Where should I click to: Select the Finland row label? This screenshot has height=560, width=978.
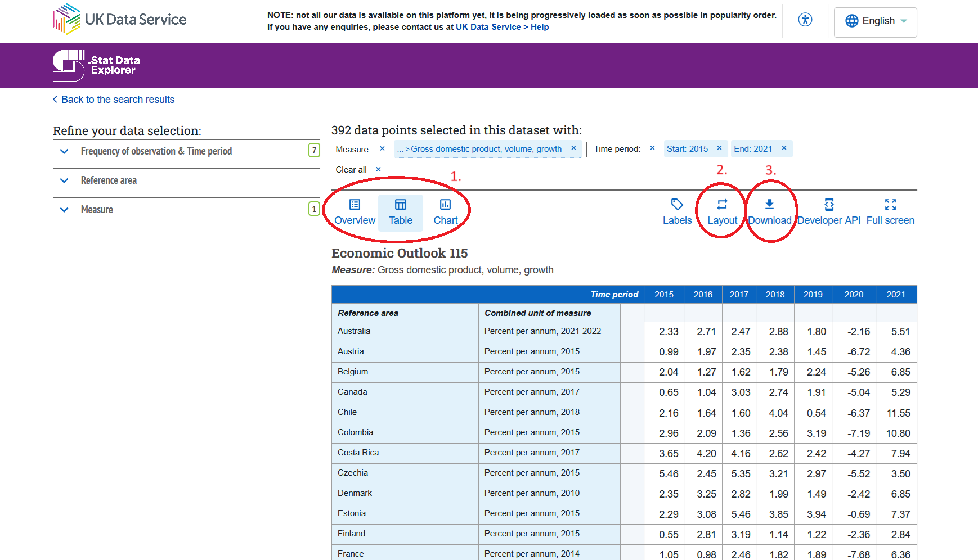[351, 534]
